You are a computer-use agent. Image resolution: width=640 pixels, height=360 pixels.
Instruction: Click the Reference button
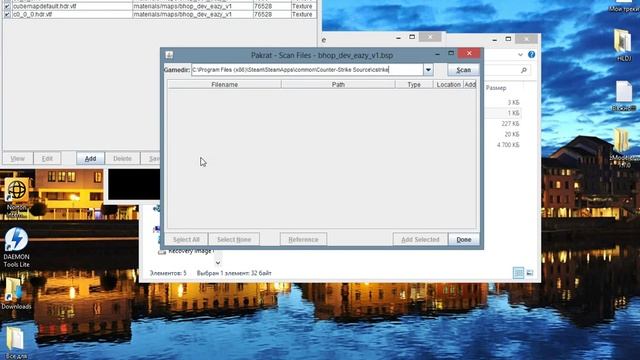coord(303,240)
